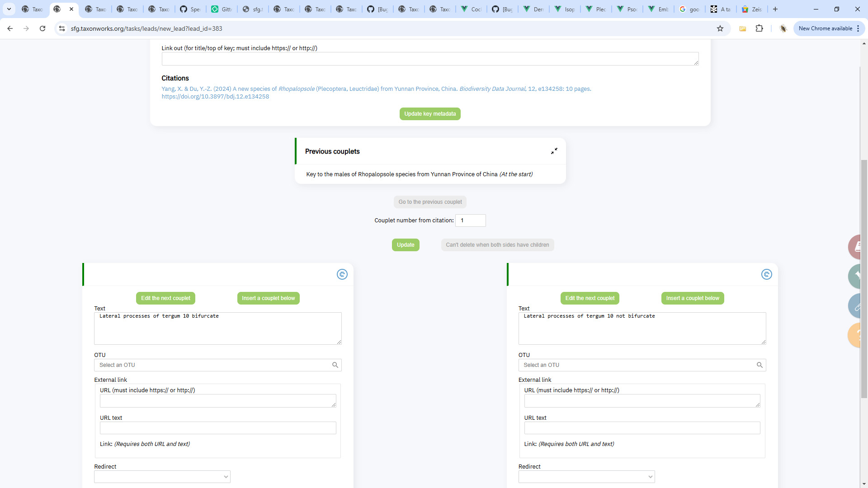Click the Couplet number from citation field
Viewport: 868px width, 488px height.
pyautogui.click(x=471, y=221)
